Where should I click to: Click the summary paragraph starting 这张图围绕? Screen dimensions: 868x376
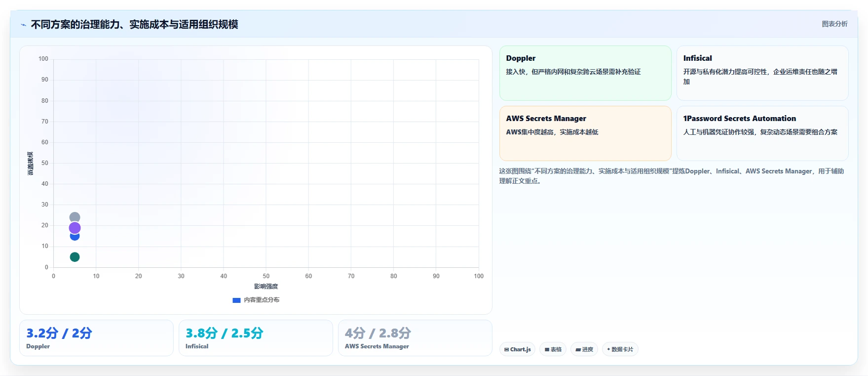[x=671, y=176]
